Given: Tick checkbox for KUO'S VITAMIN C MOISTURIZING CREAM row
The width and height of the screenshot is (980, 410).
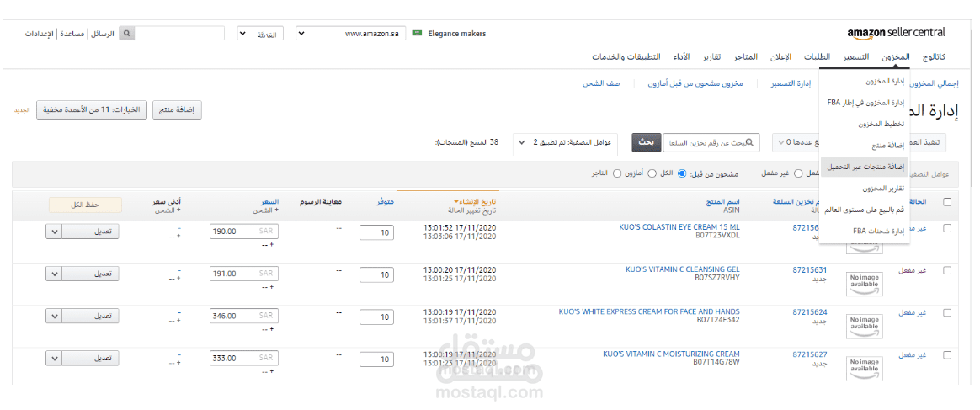Looking at the screenshot, I should tap(946, 355).
